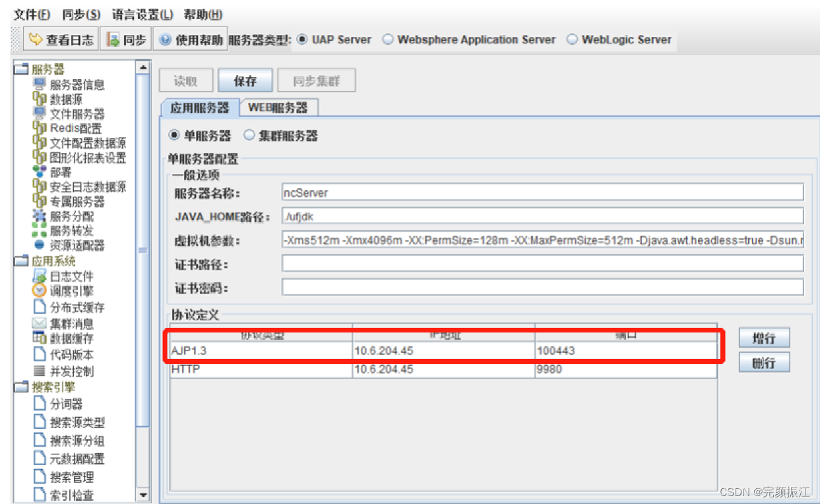Enable 集群服务器 mode

[250, 135]
